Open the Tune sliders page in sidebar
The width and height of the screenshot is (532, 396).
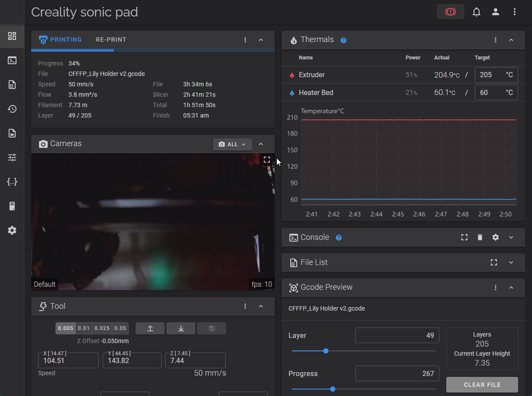[12, 157]
